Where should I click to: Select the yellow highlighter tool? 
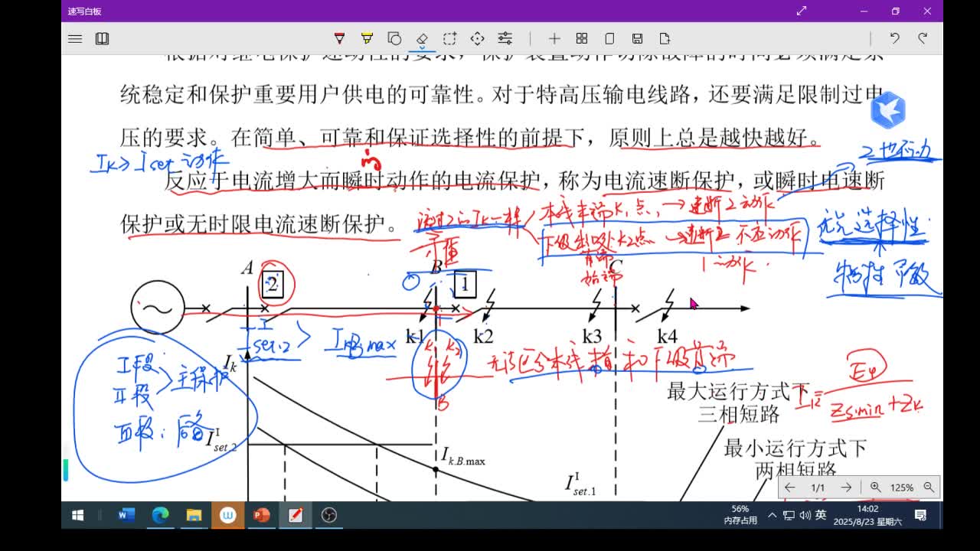click(367, 38)
